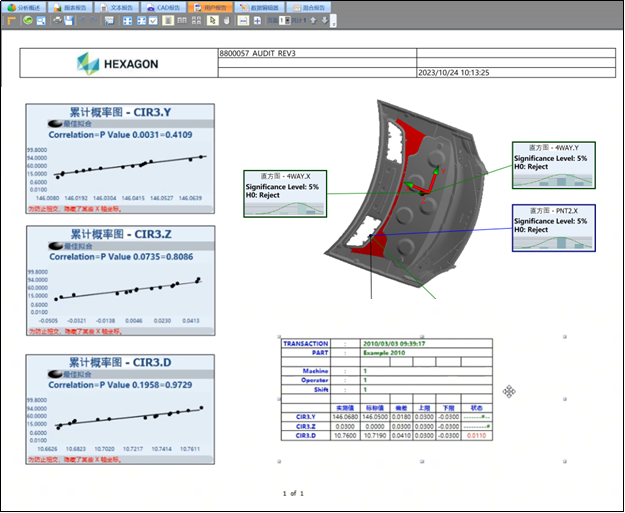Screen dimensions: 625x513
Task: Click the undo arrow icon
Action: 83,21
